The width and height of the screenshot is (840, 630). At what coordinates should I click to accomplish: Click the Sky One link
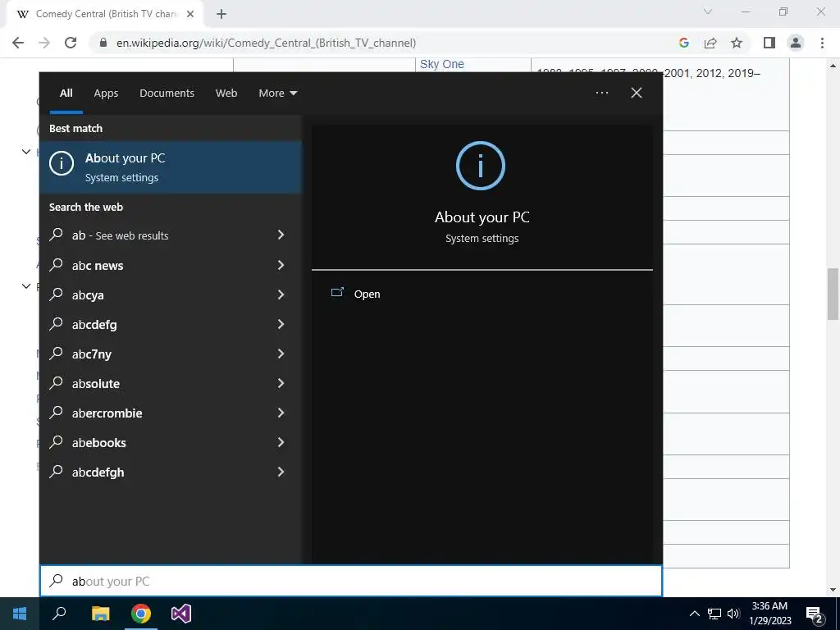pos(442,64)
